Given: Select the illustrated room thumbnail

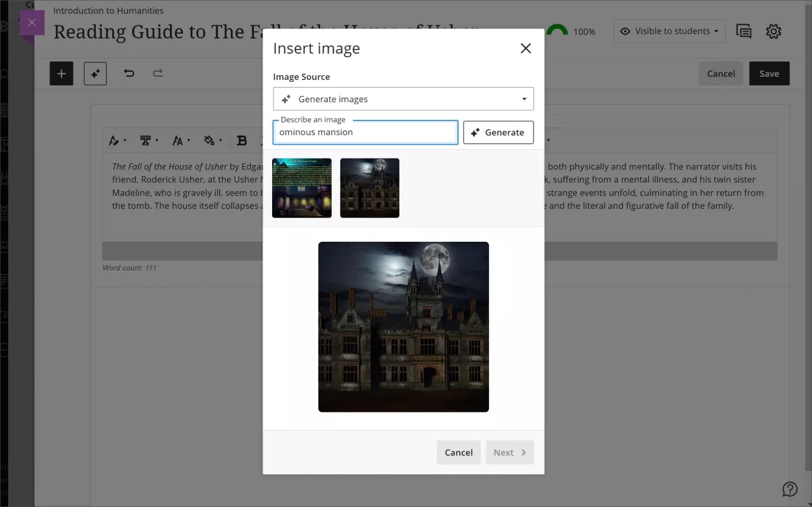Looking at the screenshot, I should click(x=301, y=187).
